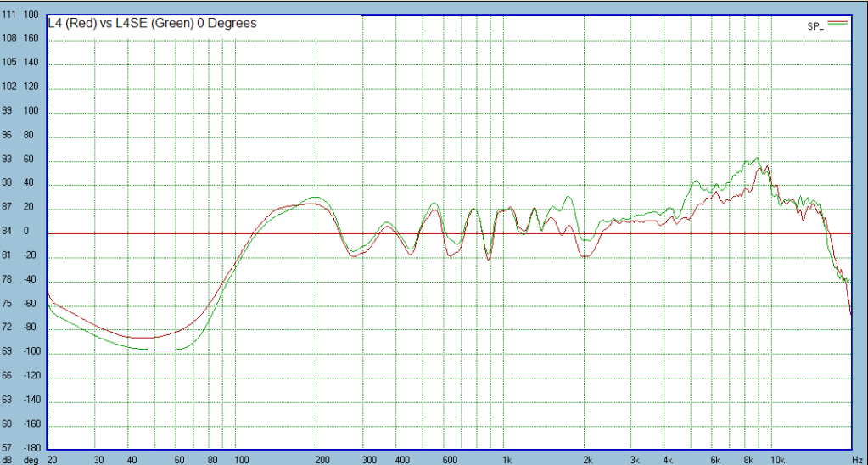This screenshot has width=868, height=465.
Task: Click the 66 dB axis label
Action: (x=6, y=377)
